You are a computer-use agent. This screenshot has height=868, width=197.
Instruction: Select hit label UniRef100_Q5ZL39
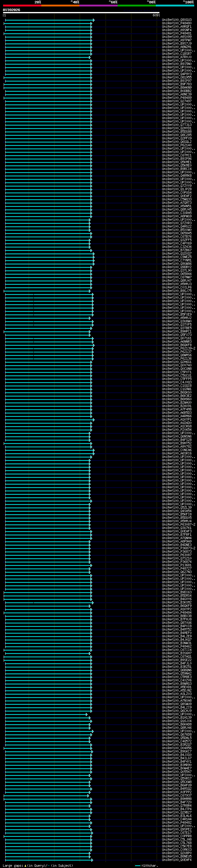click(x=177, y=508)
